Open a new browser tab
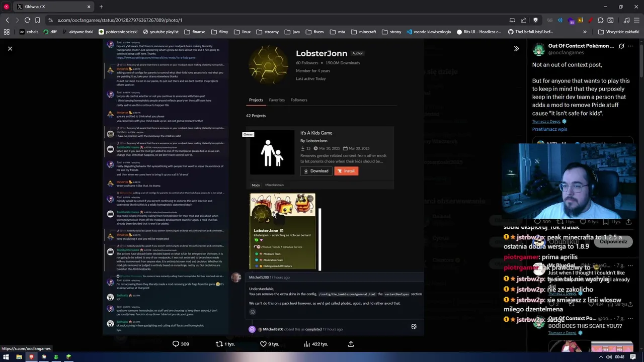Screen dimensions: 644x362 (101, 7)
